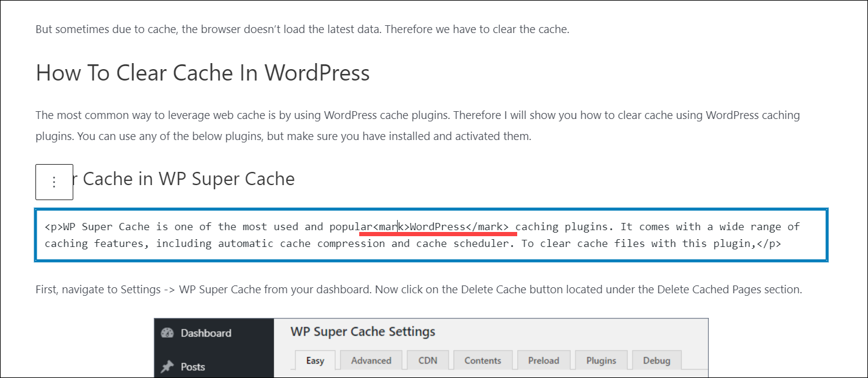Click the closing </mark> tag in code
The image size is (868, 378).
point(488,227)
